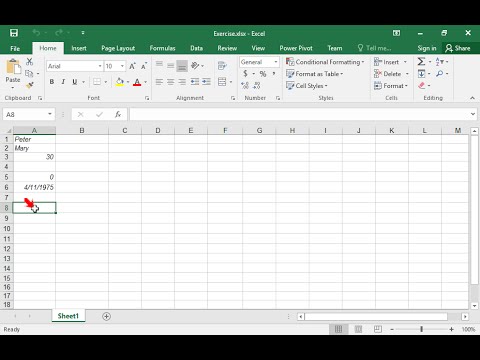Align text right
The height and width of the screenshot is (360, 480).
[182, 82]
